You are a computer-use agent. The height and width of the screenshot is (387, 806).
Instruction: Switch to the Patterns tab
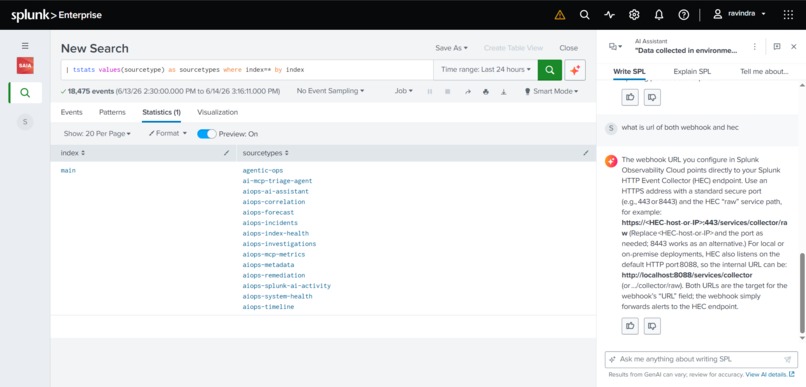[112, 112]
